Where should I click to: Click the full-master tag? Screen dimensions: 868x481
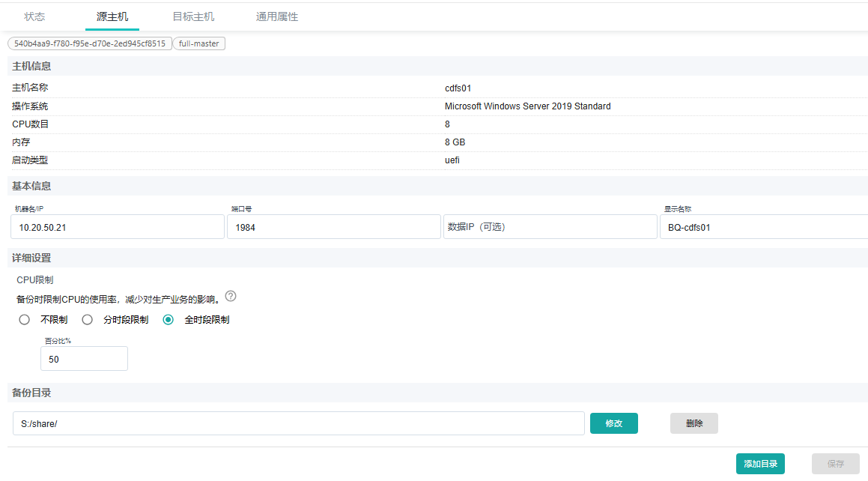coord(199,43)
